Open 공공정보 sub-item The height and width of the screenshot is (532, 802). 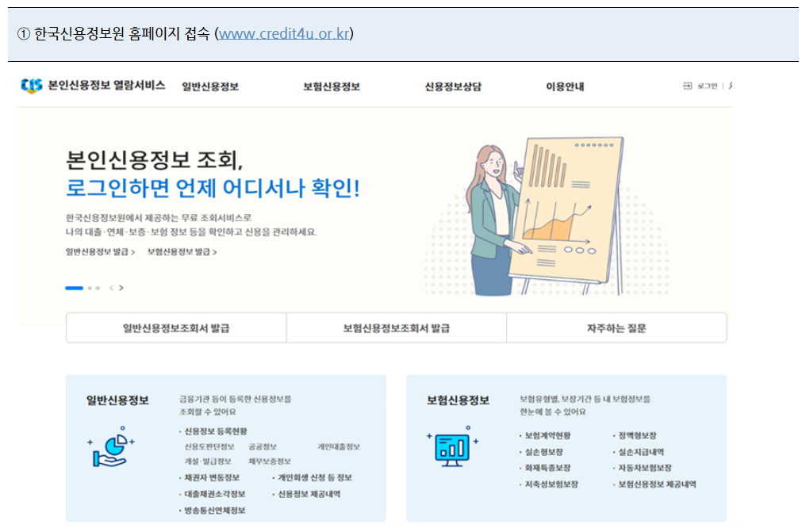(x=263, y=446)
